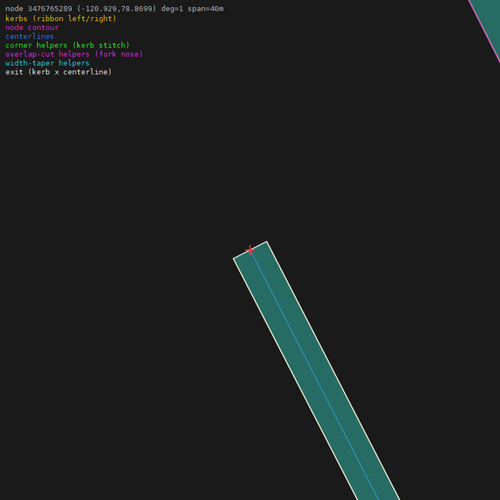Click 'corner helpers (kerb stitch)' legend text
This screenshot has width=500, height=500.
67,45
